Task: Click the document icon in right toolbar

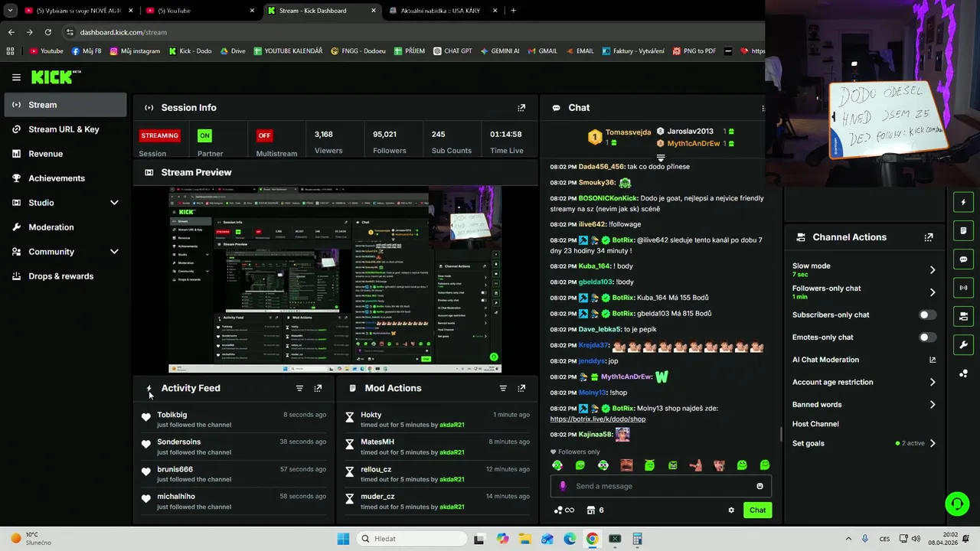Action: click(963, 231)
